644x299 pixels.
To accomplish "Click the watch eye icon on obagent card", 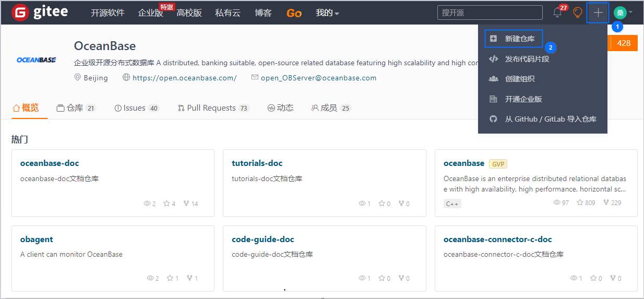I will coord(150,278).
